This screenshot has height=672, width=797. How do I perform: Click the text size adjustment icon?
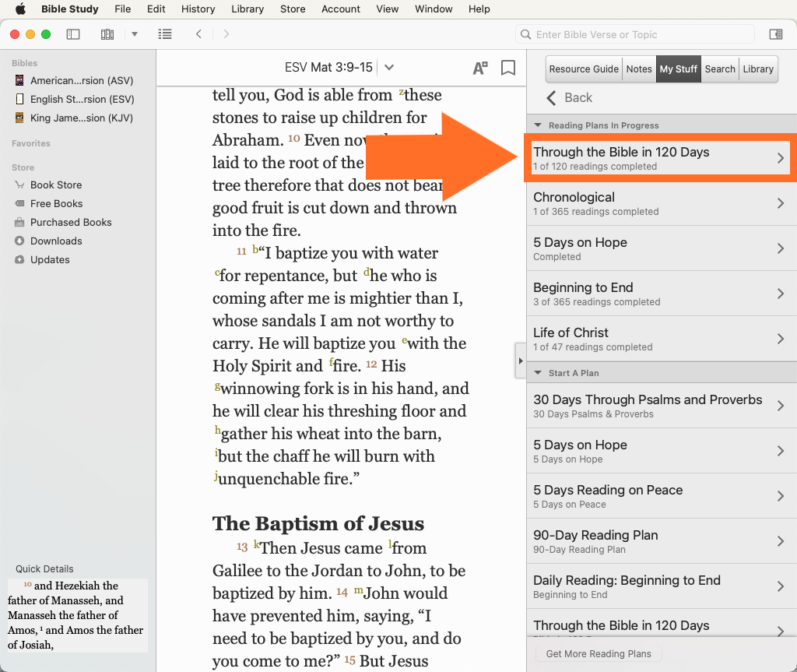(x=480, y=68)
